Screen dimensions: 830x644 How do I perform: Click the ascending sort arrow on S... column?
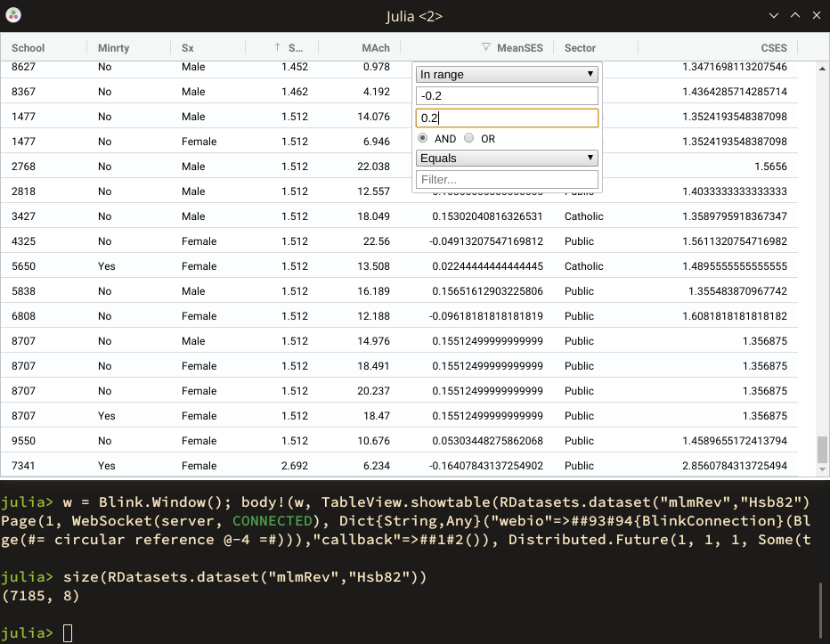point(277,47)
